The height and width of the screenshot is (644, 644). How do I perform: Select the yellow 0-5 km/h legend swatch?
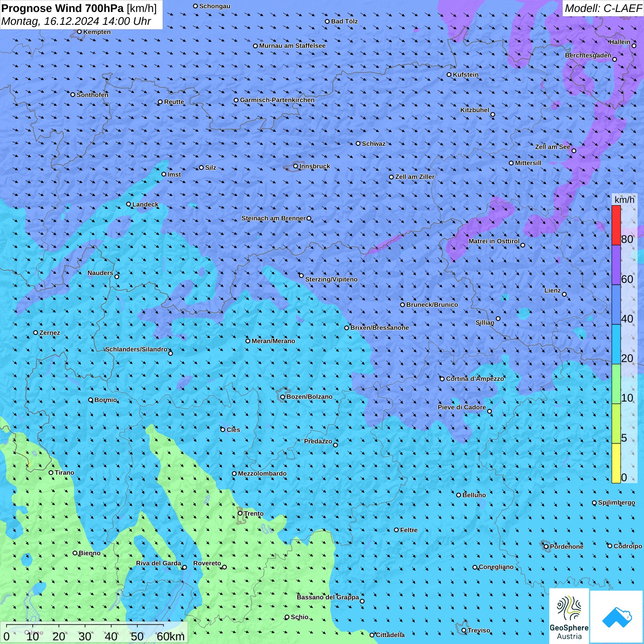(x=616, y=463)
